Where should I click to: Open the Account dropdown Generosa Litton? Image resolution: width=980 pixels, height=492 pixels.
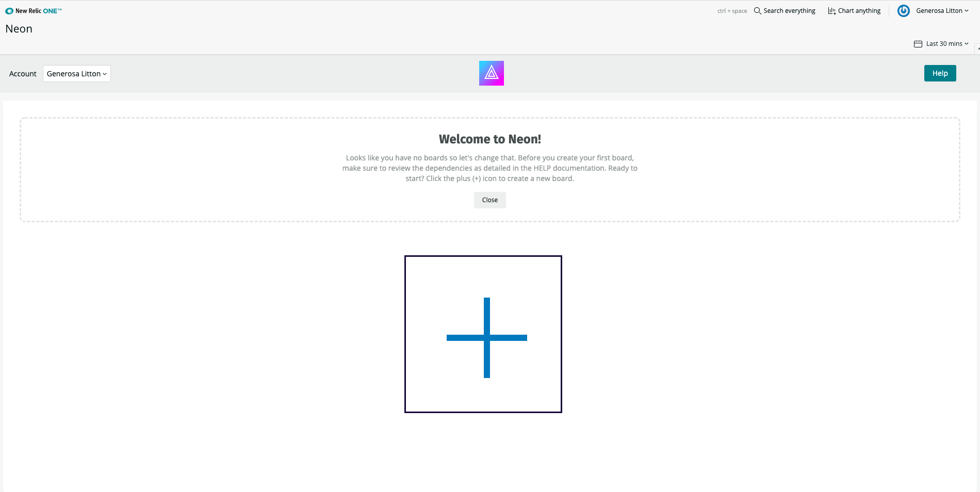77,74
